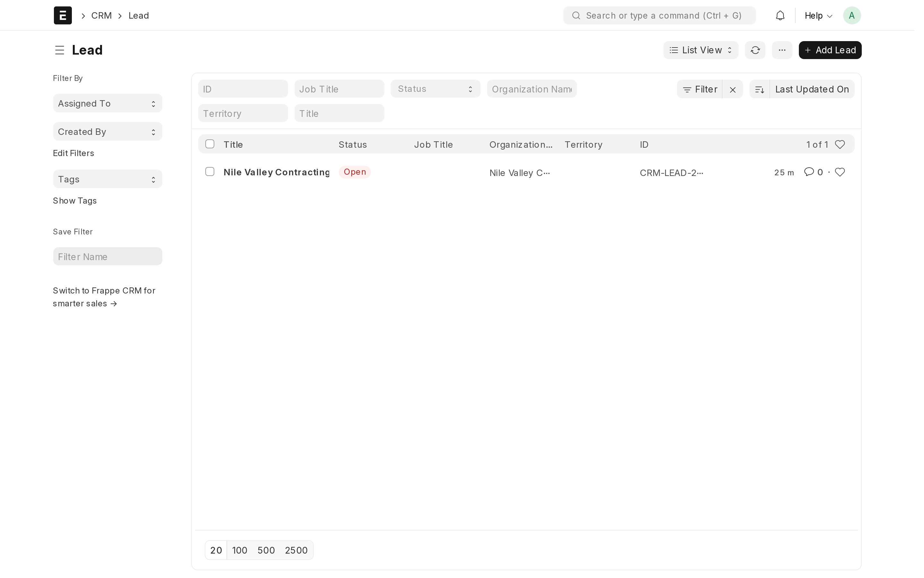Screen dimensions: 924x578
Task: Click the Territory filter field
Action: (x=243, y=114)
